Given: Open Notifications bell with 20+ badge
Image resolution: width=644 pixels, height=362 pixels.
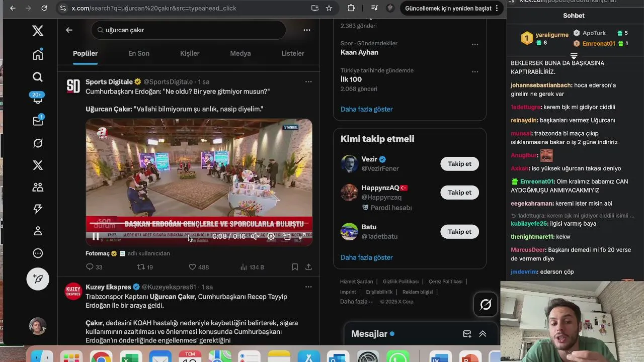Looking at the screenshot, I should tap(38, 98).
